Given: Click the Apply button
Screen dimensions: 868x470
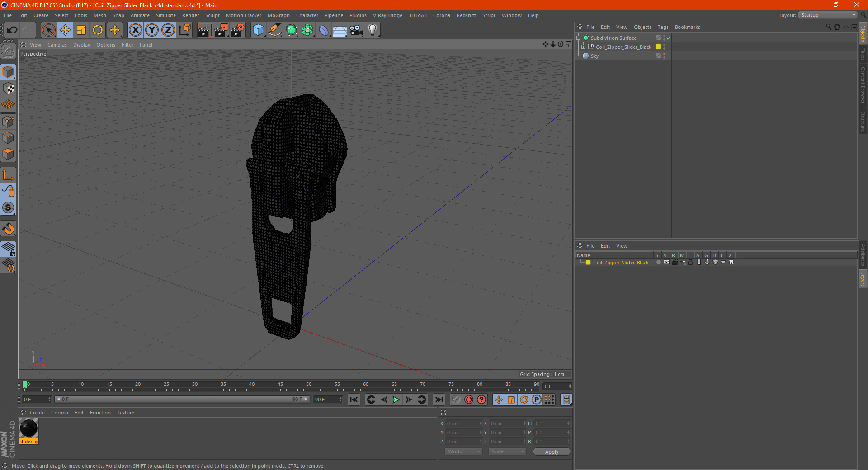Looking at the screenshot, I should coord(552,451).
